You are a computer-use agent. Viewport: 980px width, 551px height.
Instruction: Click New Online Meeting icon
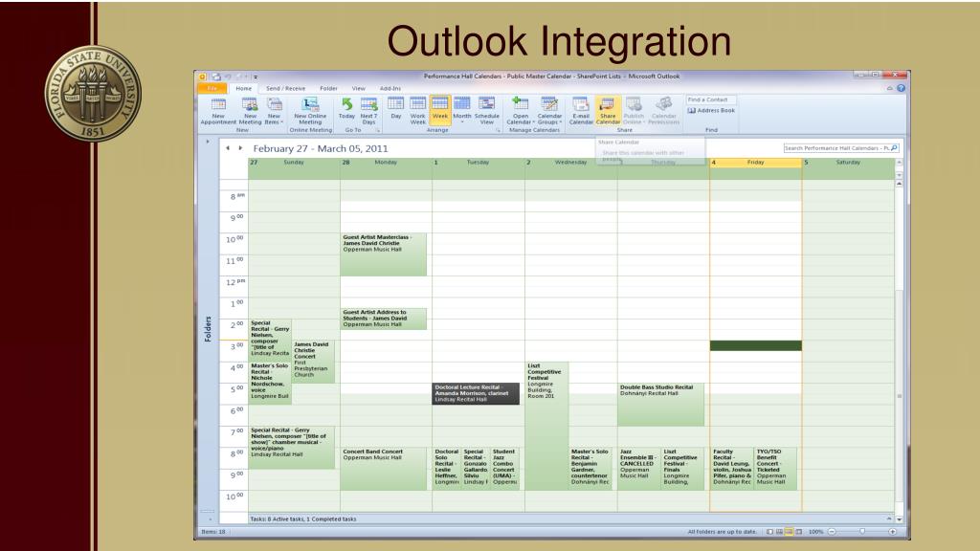point(310,111)
